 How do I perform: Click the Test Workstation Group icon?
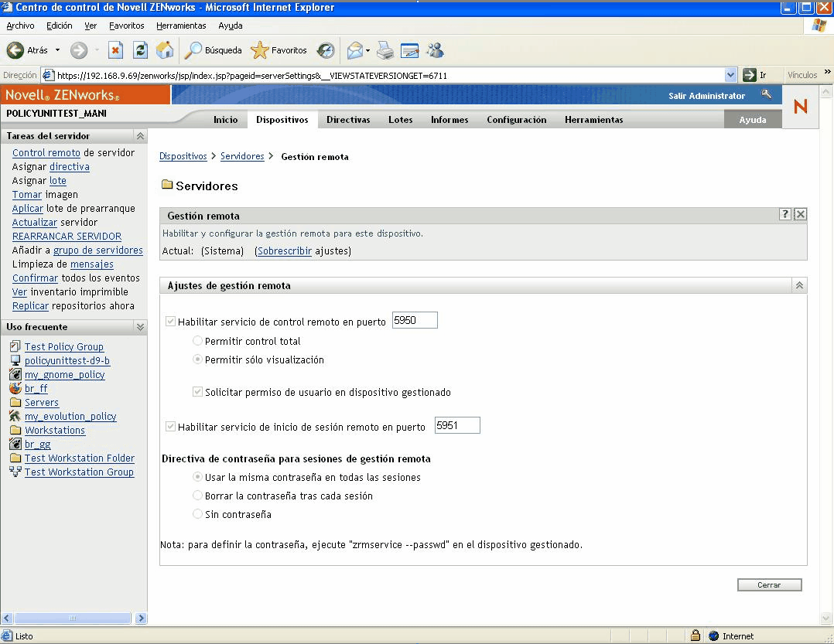[15, 472]
